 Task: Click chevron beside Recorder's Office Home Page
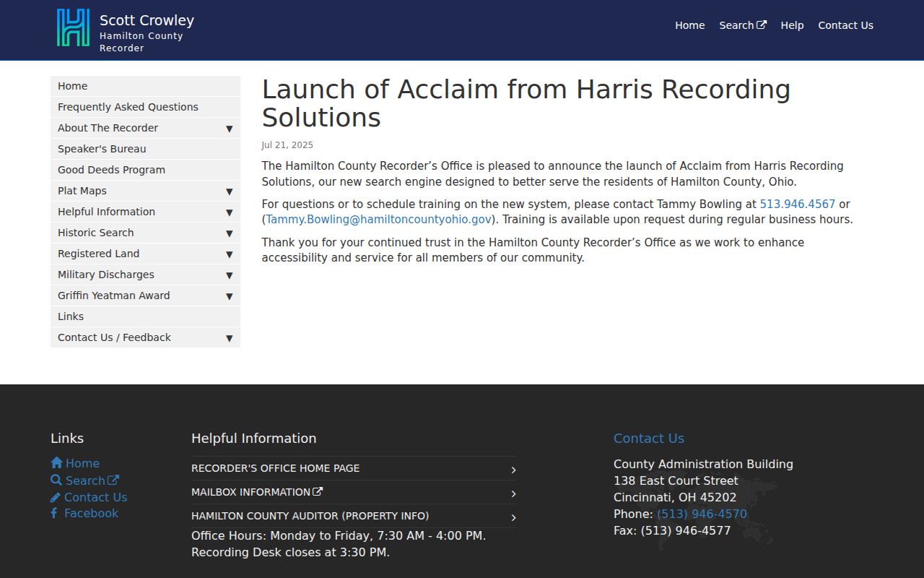[513, 470]
